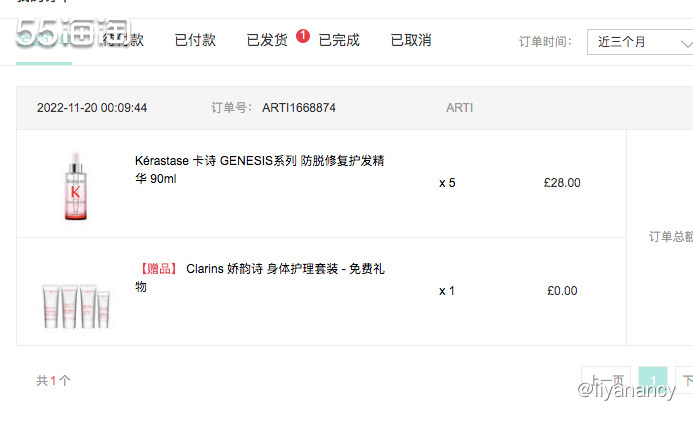Click the Kérastase serum product thumbnail
Image resolution: width=693 pixels, height=421 pixels.
76,186
